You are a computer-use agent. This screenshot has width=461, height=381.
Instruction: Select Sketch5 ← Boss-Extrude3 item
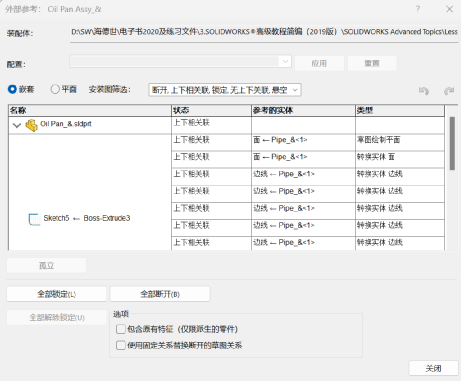tap(87, 218)
